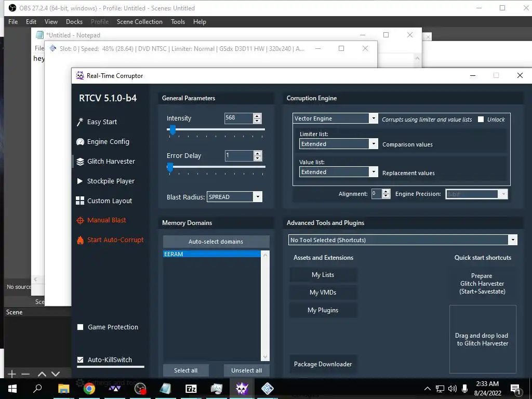Screen dimensions: 532x399
Task: Click the Easy Start wand icon
Action: coord(79,122)
